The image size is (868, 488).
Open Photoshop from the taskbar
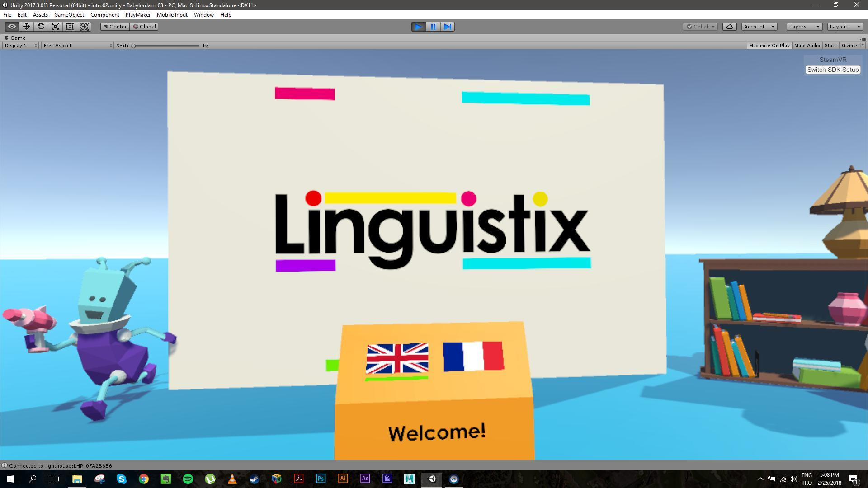(x=321, y=479)
